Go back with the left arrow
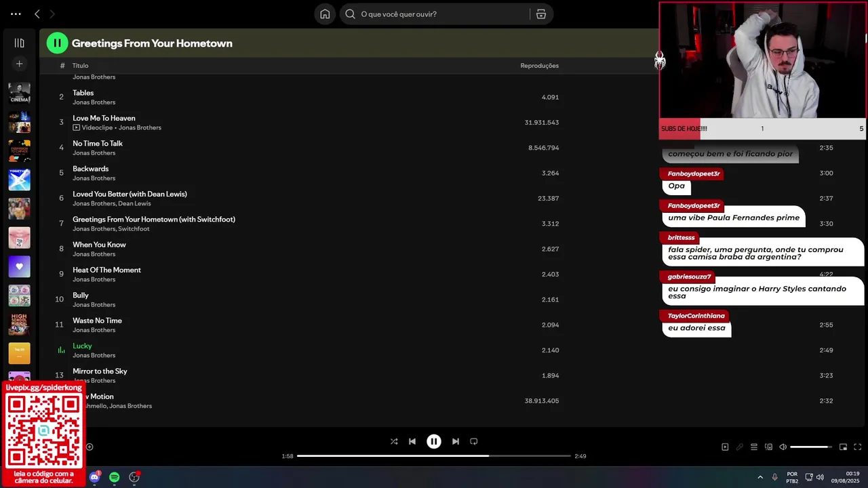Image resolution: width=868 pixels, height=488 pixels. point(37,14)
